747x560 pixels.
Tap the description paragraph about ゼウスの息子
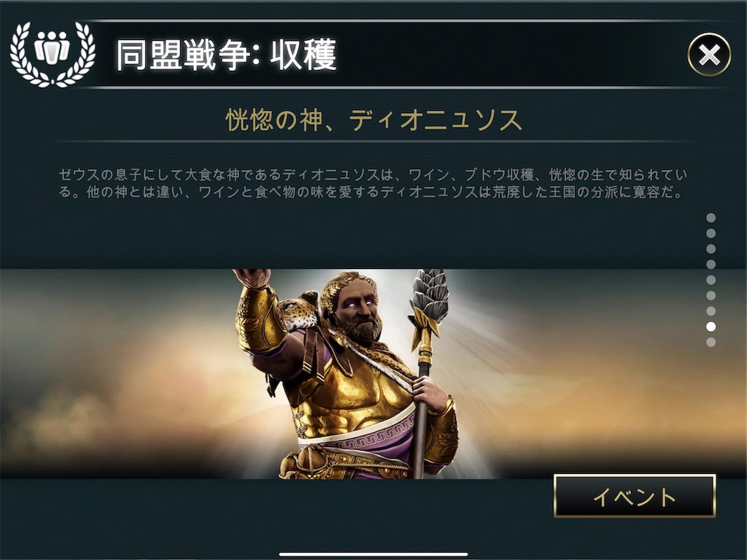click(x=373, y=184)
